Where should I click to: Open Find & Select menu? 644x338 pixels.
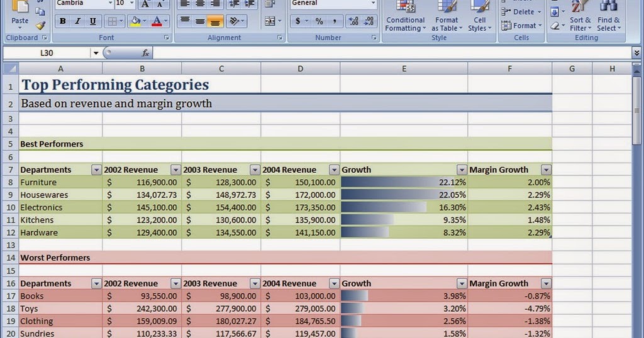pos(608,16)
